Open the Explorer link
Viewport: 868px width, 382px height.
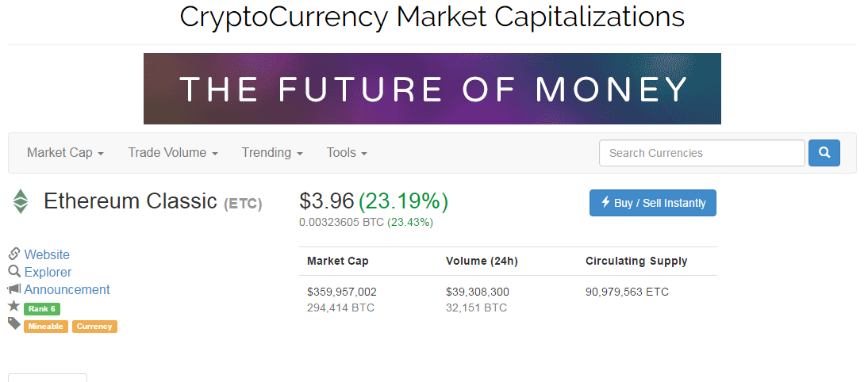pos(48,272)
